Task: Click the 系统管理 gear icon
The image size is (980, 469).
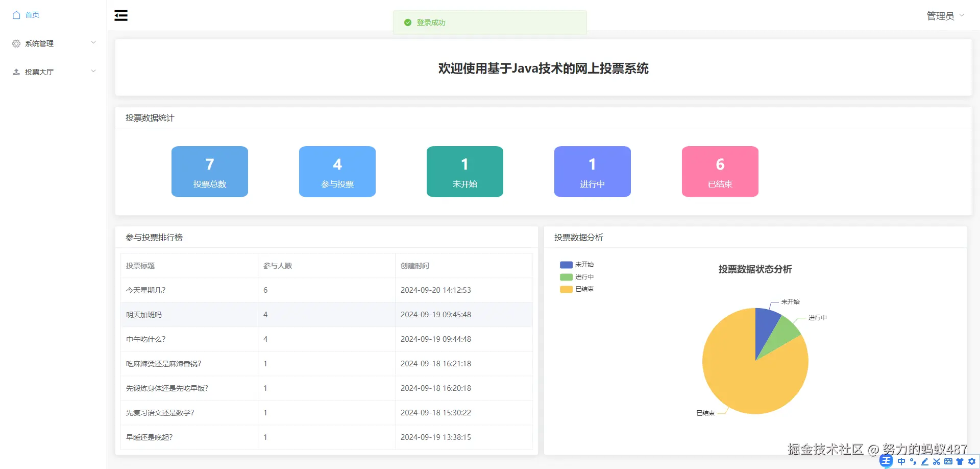Action: (16, 43)
